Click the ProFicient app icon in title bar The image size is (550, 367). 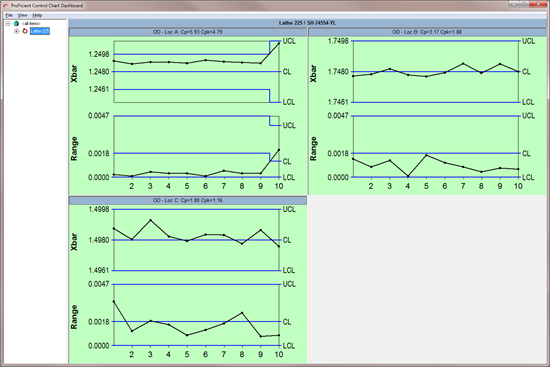coord(5,6)
